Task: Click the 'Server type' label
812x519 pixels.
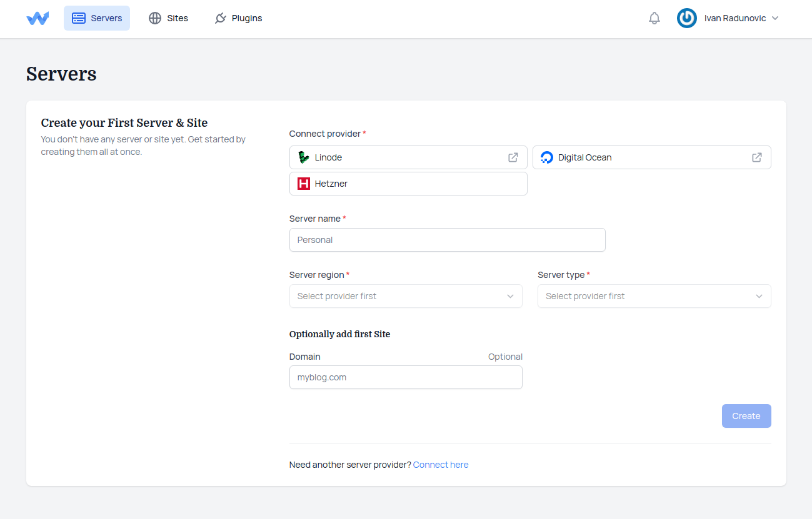Action: (x=561, y=275)
